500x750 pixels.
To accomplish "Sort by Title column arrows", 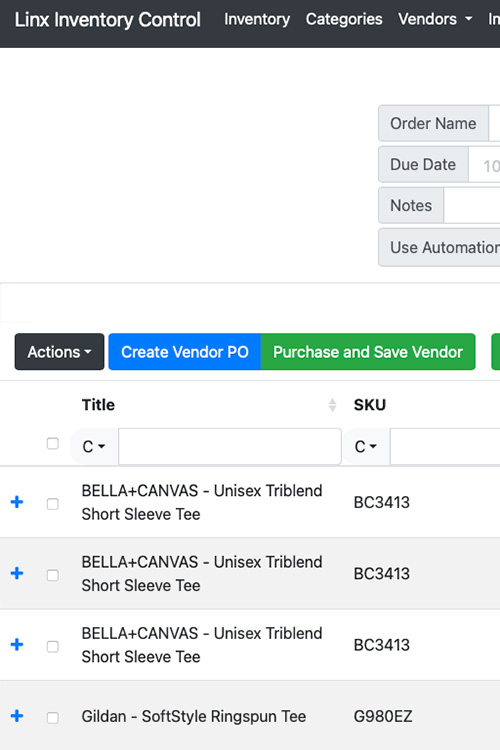I will [333, 405].
